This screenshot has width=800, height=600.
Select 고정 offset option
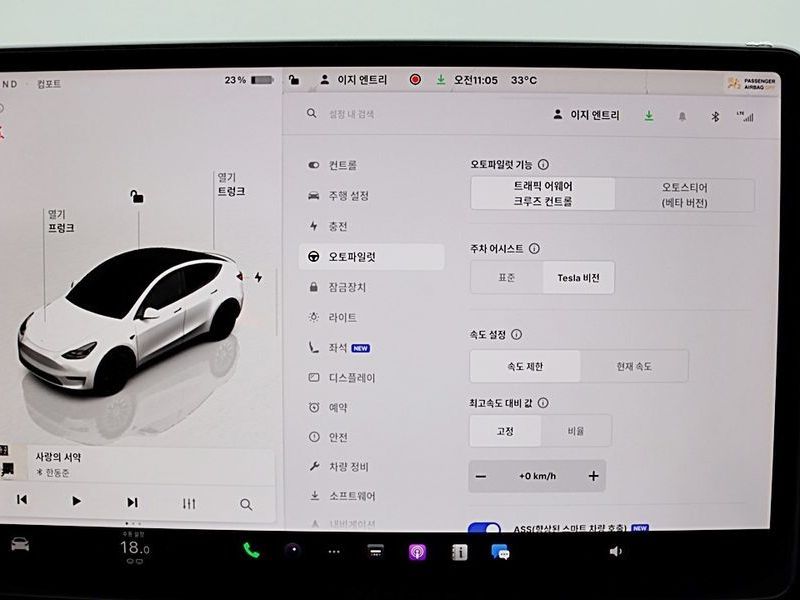(505, 431)
